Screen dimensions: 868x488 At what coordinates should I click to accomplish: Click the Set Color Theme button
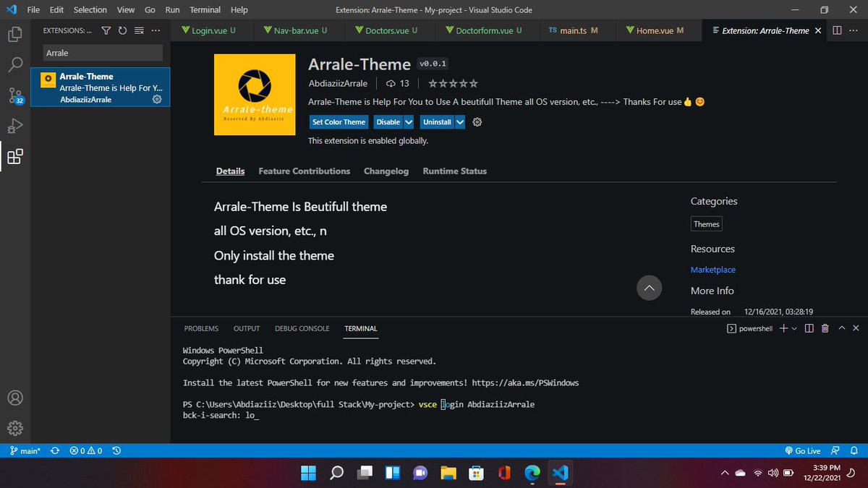point(339,122)
